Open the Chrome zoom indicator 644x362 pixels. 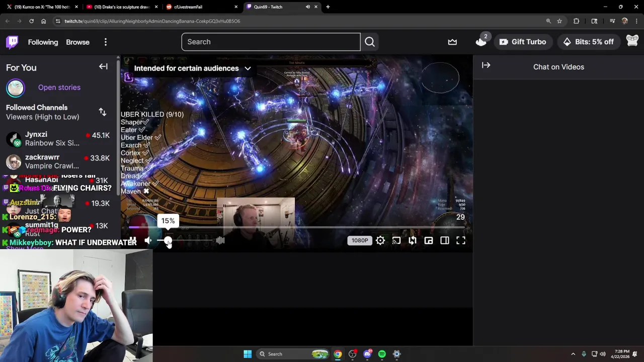pyautogui.click(x=548, y=21)
